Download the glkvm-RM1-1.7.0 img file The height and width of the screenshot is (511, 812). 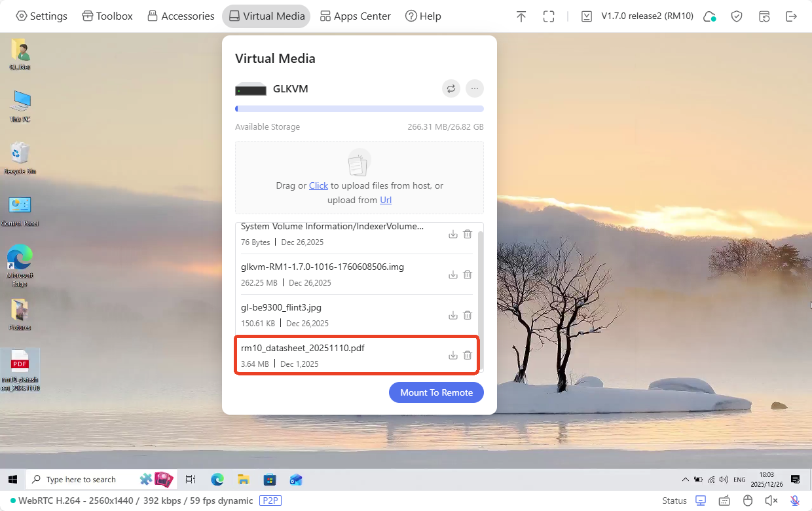pyautogui.click(x=452, y=274)
